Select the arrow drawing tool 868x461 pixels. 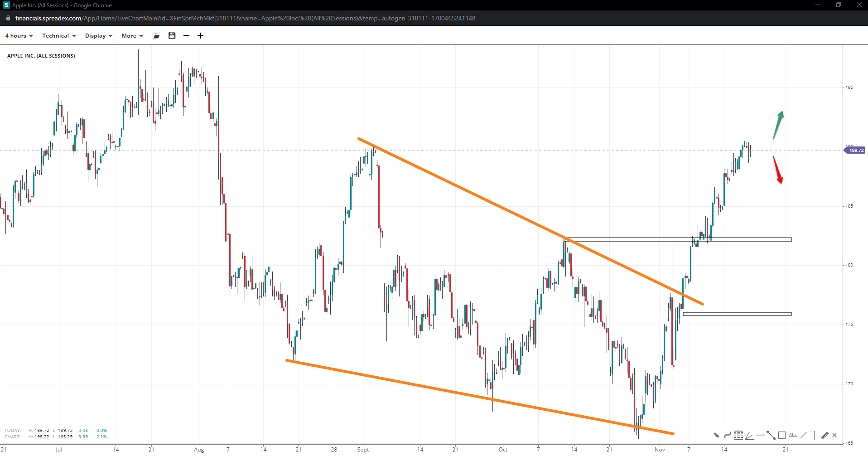(716, 435)
